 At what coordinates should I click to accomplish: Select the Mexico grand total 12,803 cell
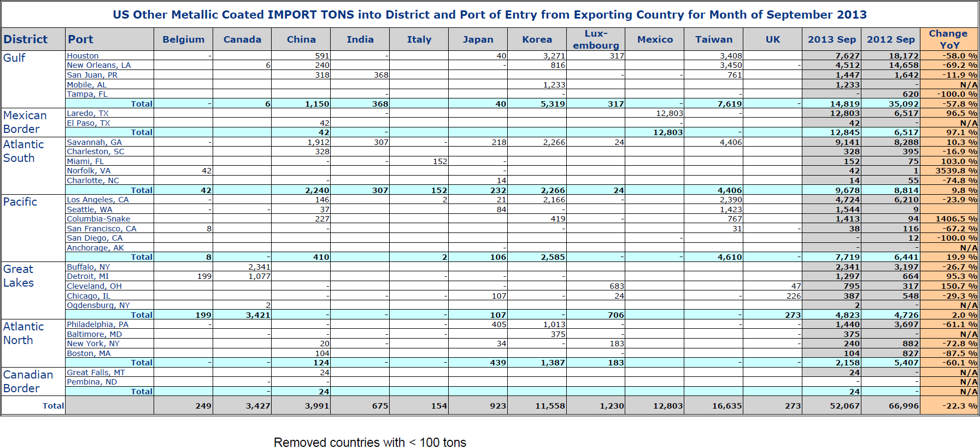point(667,406)
